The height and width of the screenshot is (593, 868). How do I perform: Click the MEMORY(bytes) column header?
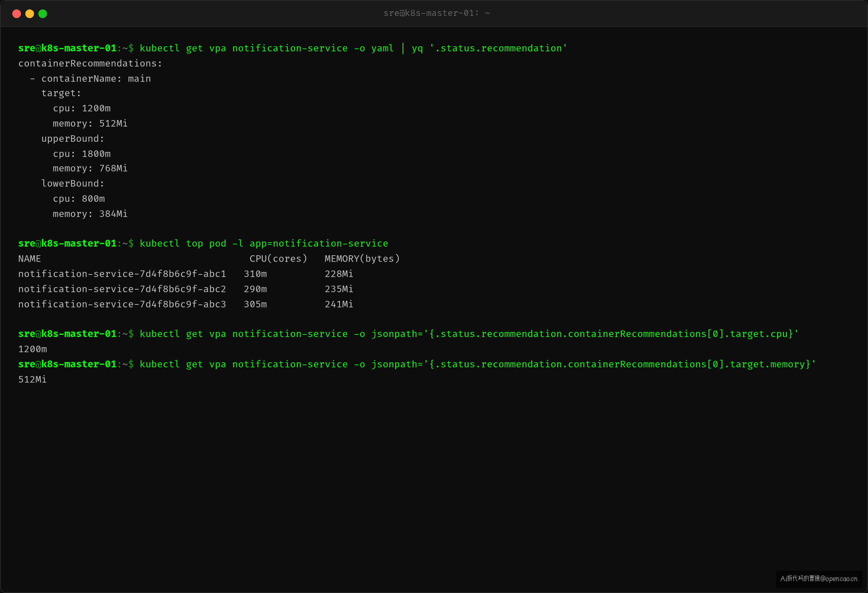tap(362, 259)
